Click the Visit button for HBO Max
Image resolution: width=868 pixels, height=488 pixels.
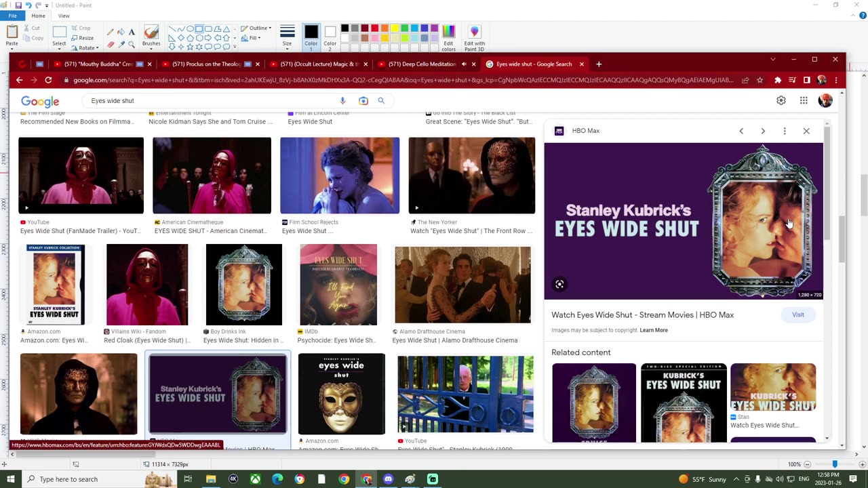(798, 314)
